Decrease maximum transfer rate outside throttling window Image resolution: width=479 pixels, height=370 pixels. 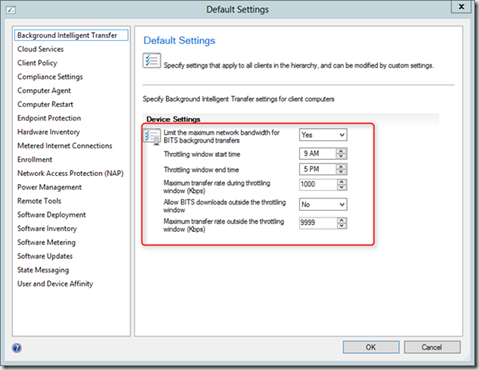click(341, 226)
